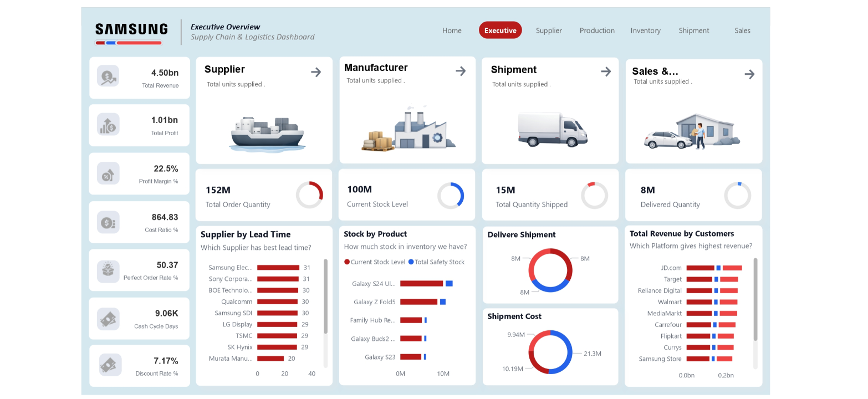Switch to the Shipment tab
This screenshot has width=868, height=399.
694,30
